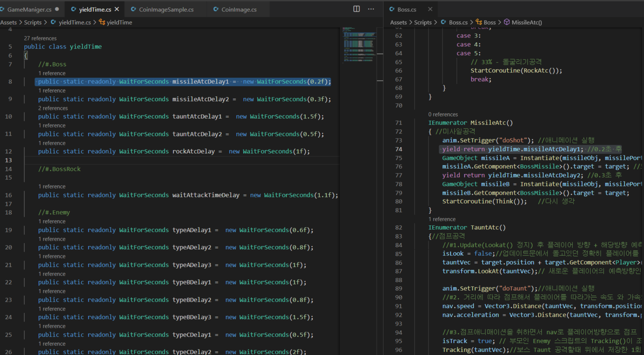The height and width of the screenshot is (355, 644).
Task: Click the yieldTime class icon in breadcrumb
Action: [x=102, y=22]
